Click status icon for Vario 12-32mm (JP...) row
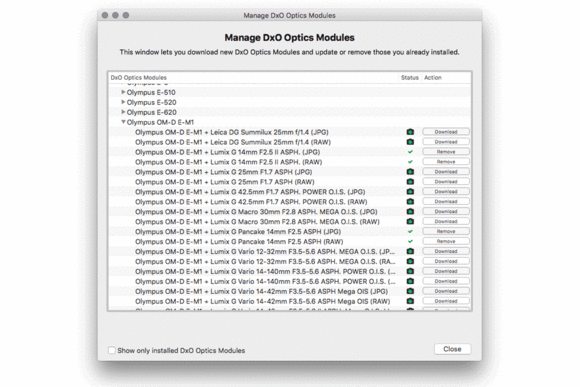The height and width of the screenshot is (387, 580). (410, 252)
